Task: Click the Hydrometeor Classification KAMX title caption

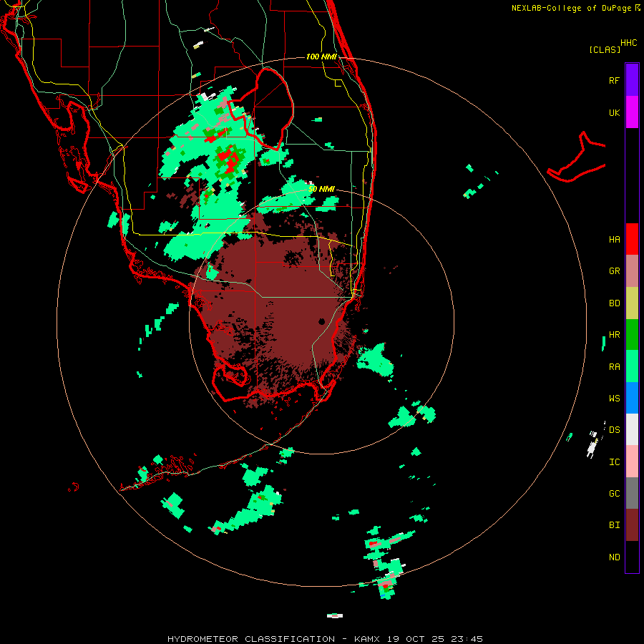Action: [x=325, y=639]
